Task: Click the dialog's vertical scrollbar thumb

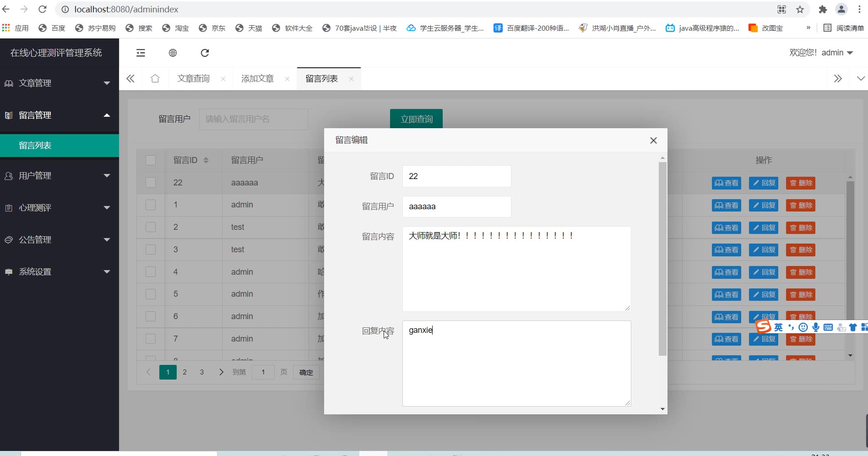Action: [662, 259]
